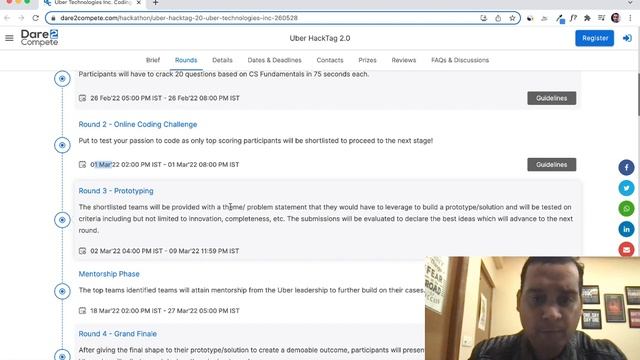Click the webcam video overlay
640x360 pixels.
point(532,308)
